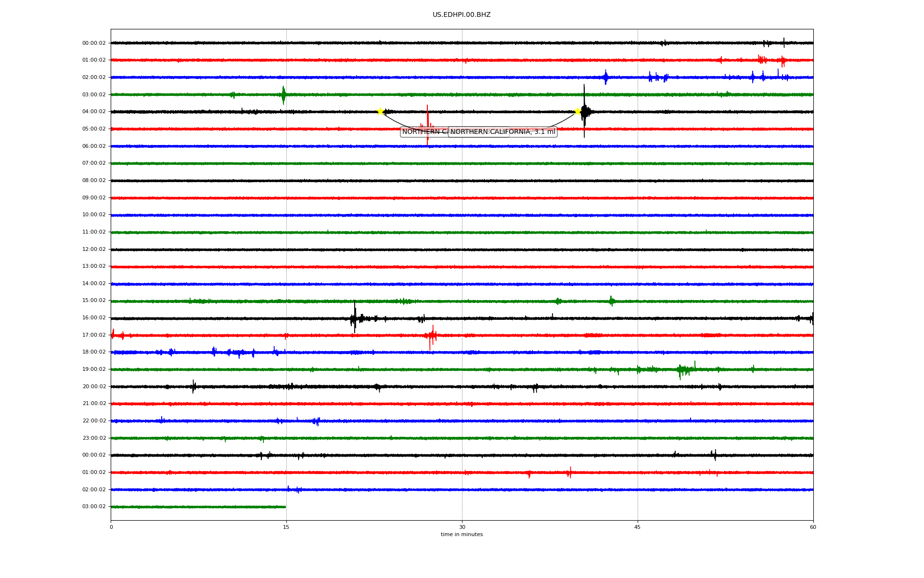Click the x-axis tick label 60

813,527
